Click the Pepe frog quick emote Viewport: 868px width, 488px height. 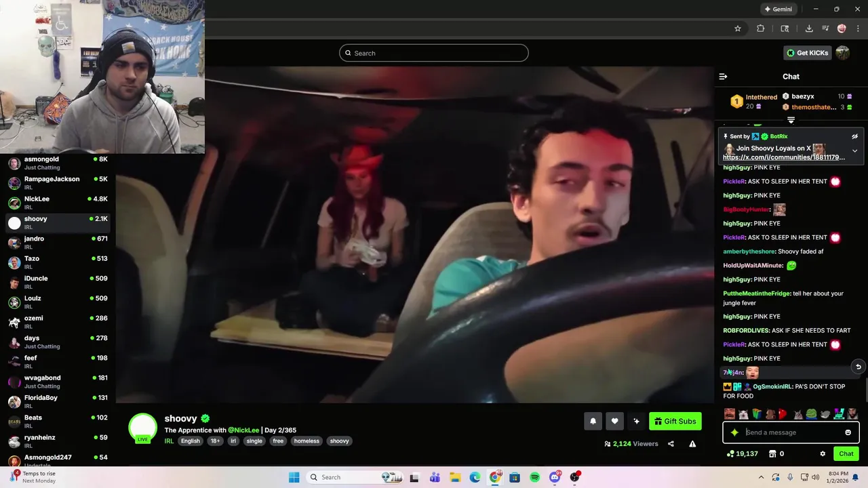811,414
